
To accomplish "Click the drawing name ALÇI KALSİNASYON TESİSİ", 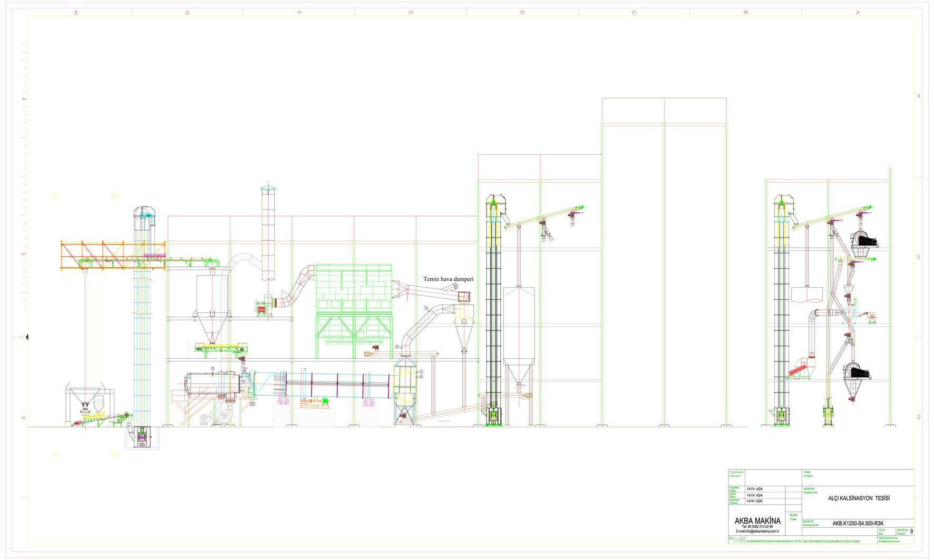I will [859, 498].
